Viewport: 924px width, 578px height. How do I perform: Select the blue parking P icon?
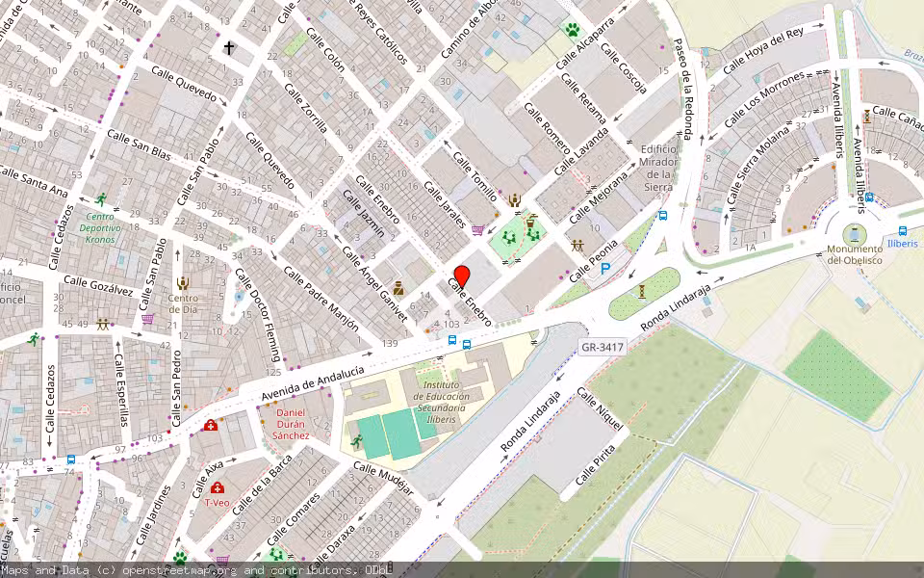[605, 270]
